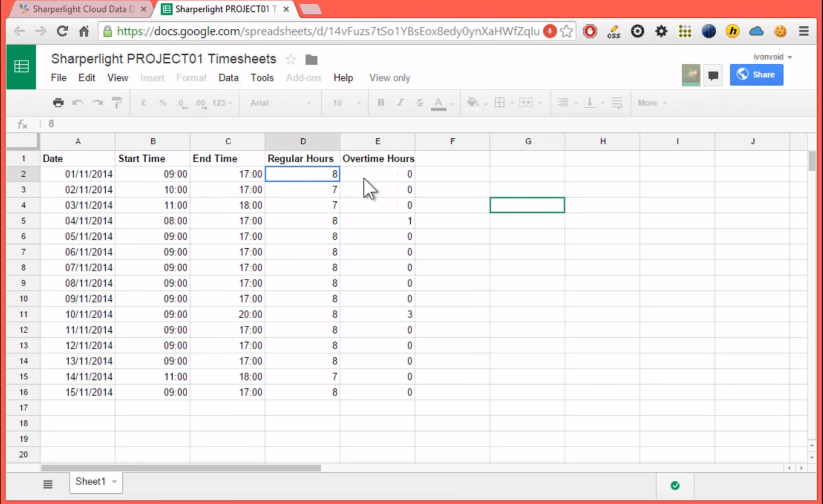This screenshot has width=823, height=504.
Task: Click the Google Sheets home icon
Action: coord(21,66)
